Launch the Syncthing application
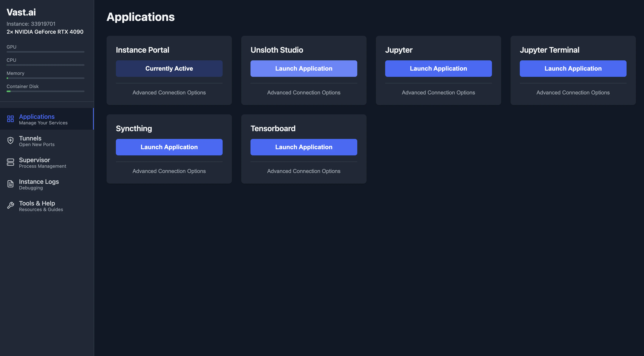The image size is (644, 356). click(x=169, y=147)
